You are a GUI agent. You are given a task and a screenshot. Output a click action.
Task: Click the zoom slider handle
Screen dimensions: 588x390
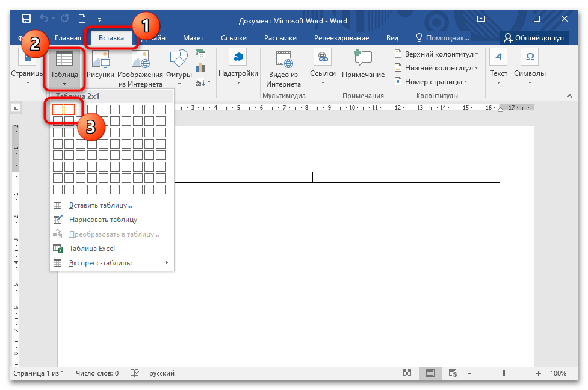[x=504, y=373]
